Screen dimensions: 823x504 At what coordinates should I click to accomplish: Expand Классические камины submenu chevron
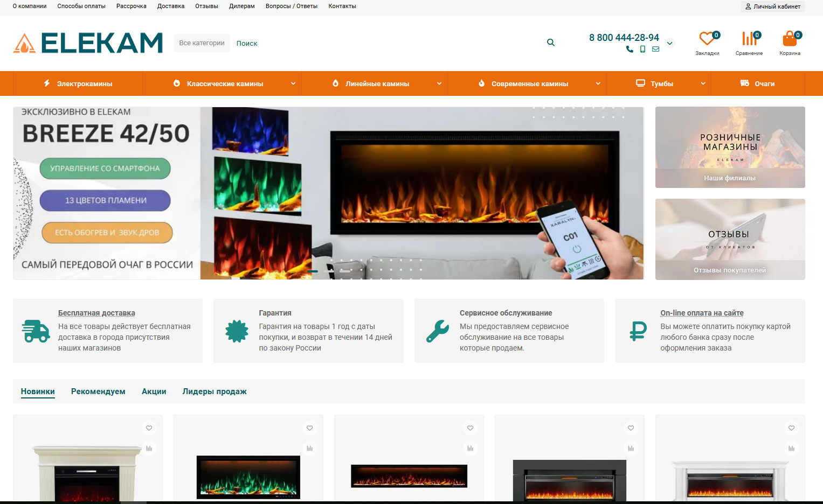tap(293, 83)
